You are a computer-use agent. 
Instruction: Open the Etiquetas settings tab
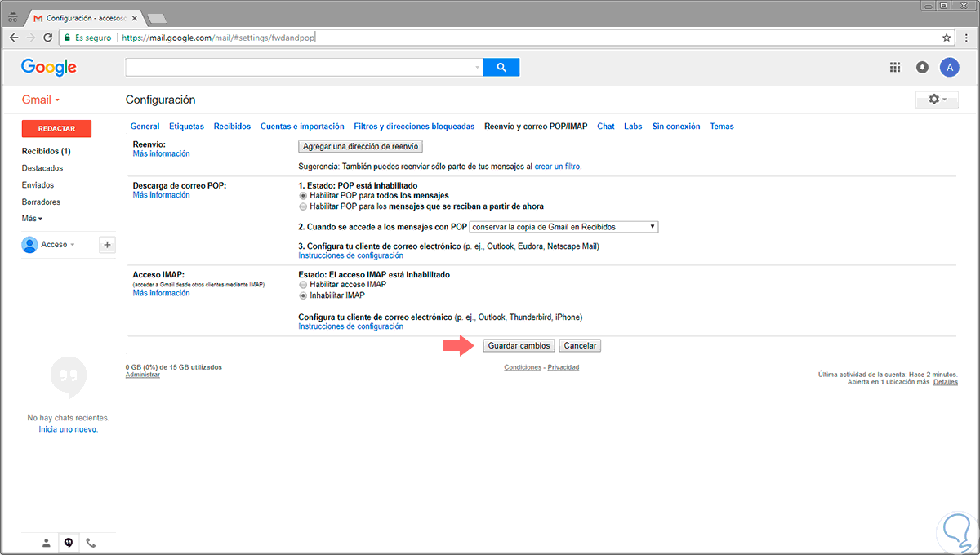[x=186, y=127]
